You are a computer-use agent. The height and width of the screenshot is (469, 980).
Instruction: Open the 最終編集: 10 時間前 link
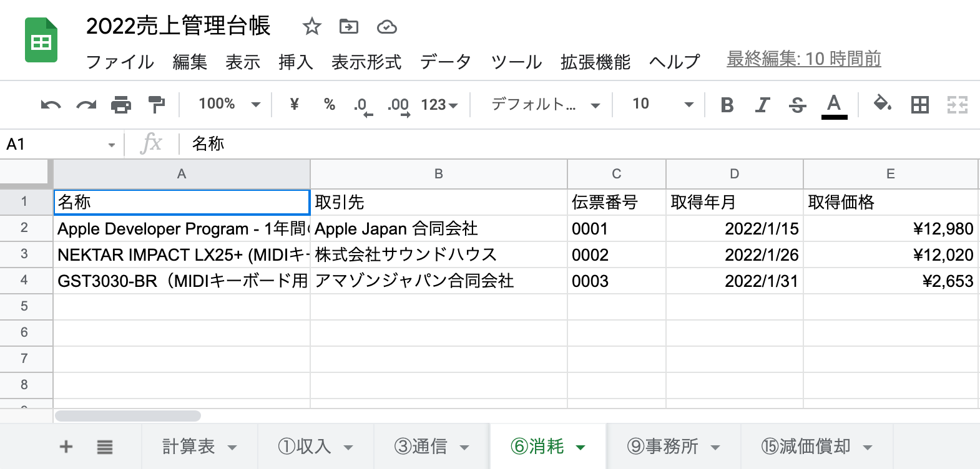point(803,59)
